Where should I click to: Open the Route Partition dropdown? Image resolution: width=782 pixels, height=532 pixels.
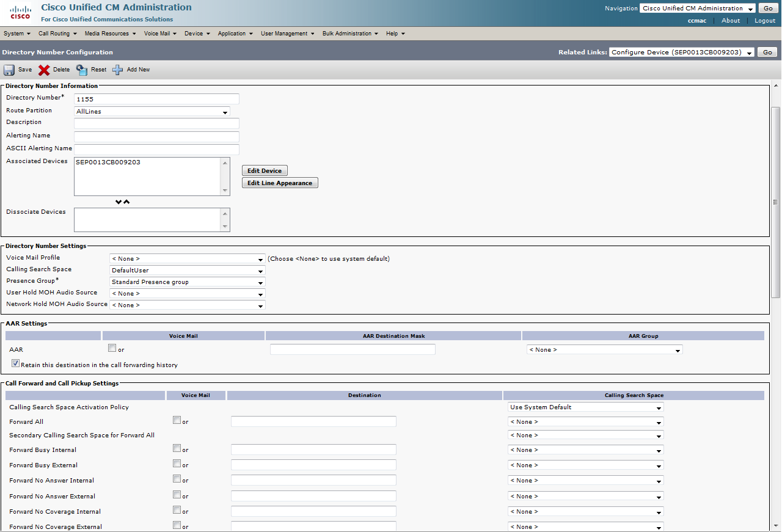(x=152, y=112)
